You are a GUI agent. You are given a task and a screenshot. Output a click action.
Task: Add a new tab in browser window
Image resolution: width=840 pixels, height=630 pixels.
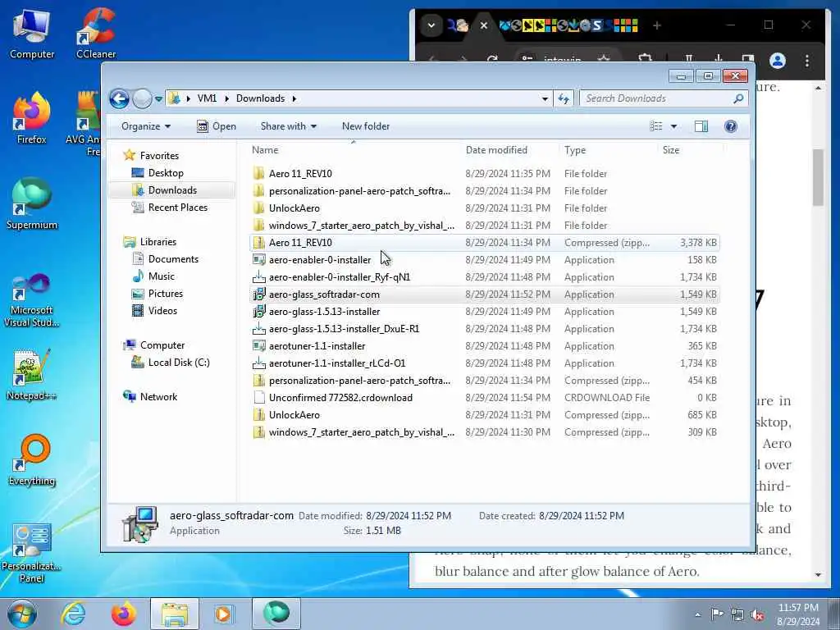[657, 25]
